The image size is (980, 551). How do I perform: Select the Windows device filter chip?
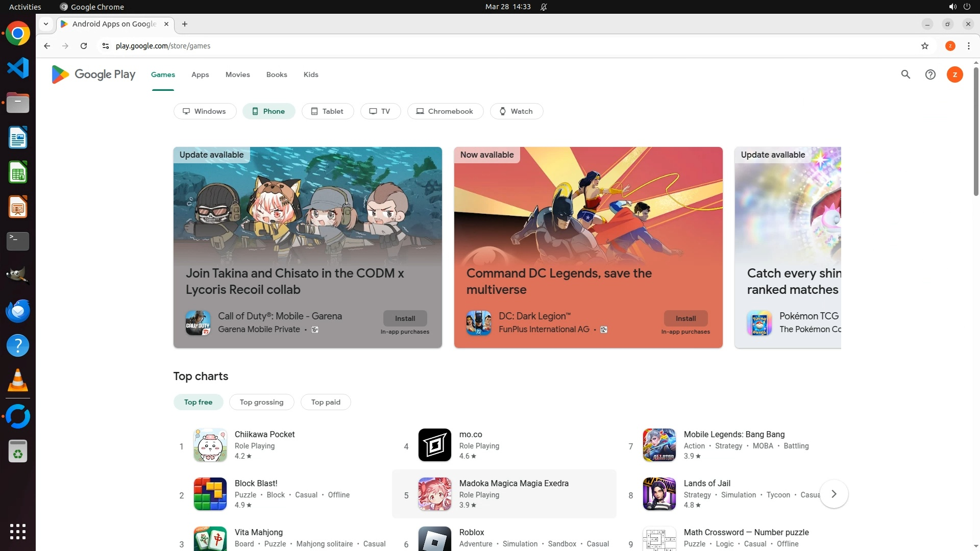205,111
